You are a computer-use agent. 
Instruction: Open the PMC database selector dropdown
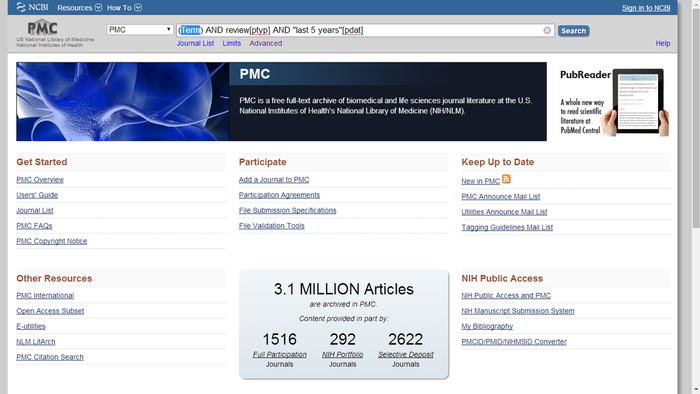[140, 29]
